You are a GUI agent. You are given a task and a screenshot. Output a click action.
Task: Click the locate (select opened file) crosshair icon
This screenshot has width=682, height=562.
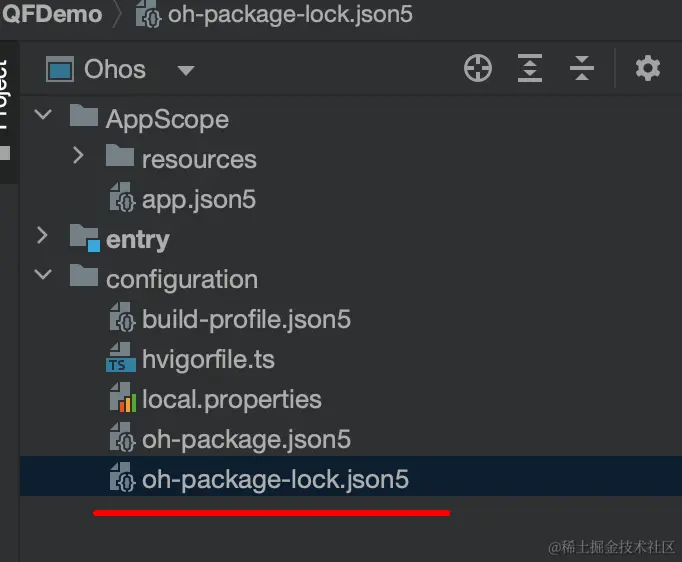[478, 69]
